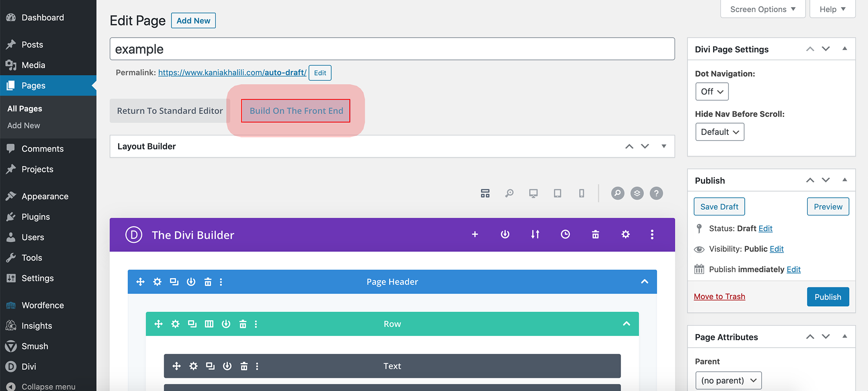Click Return To Standard Editor button
The width and height of the screenshot is (868, 391).
click(170, 111)
